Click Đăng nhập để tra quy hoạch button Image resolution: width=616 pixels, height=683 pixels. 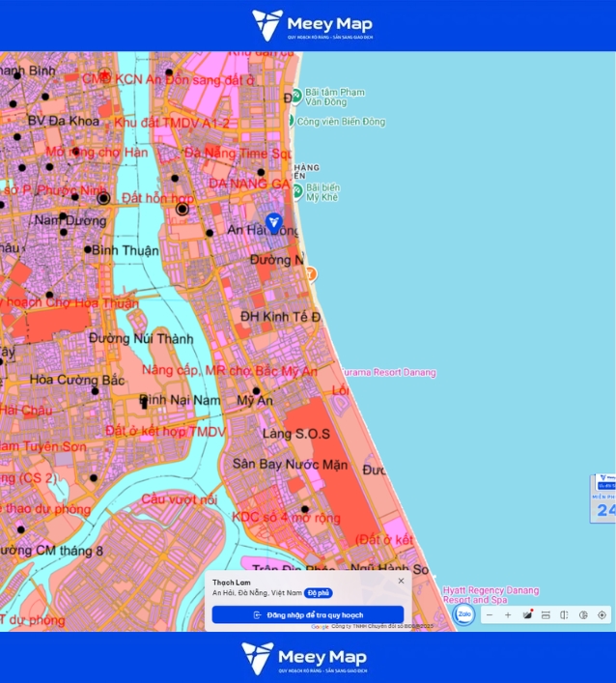click(308, 614)
